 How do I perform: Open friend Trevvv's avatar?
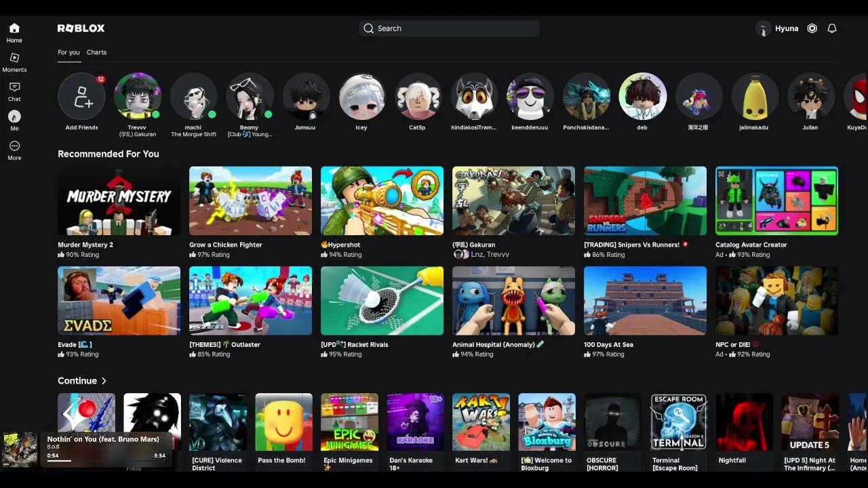(x=138, y=96)
